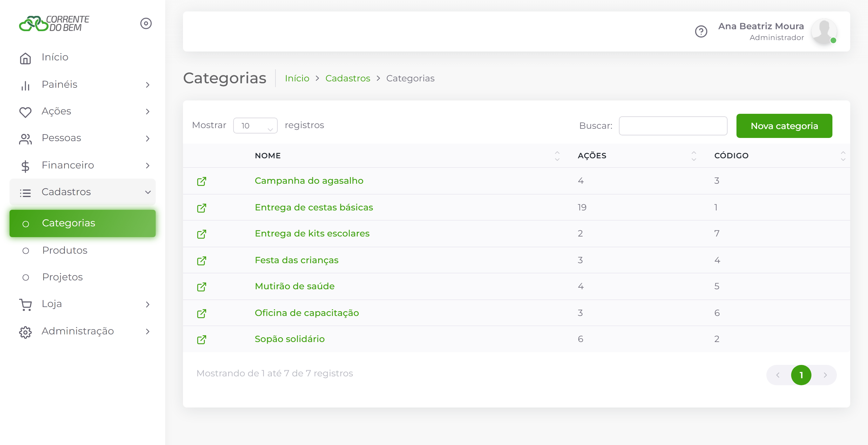868x445 pixels.
Task: Click the Ações heart icon
Action: pos(25,112)
